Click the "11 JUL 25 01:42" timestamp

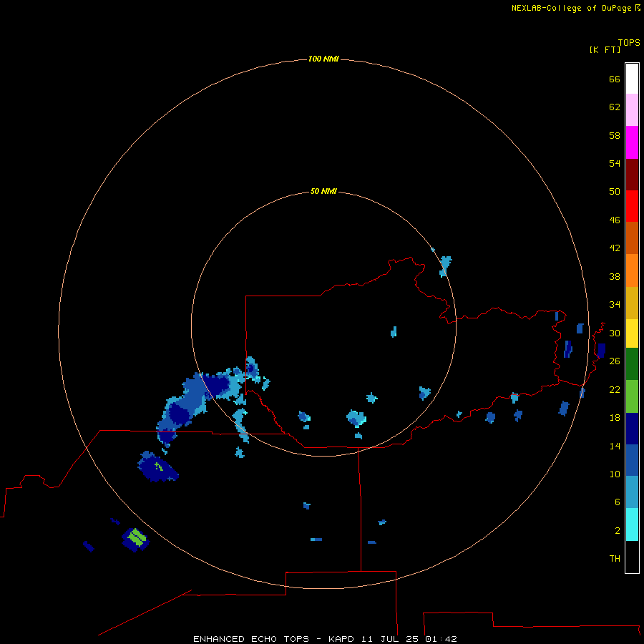pyautogui.click(x=409, y=639)
